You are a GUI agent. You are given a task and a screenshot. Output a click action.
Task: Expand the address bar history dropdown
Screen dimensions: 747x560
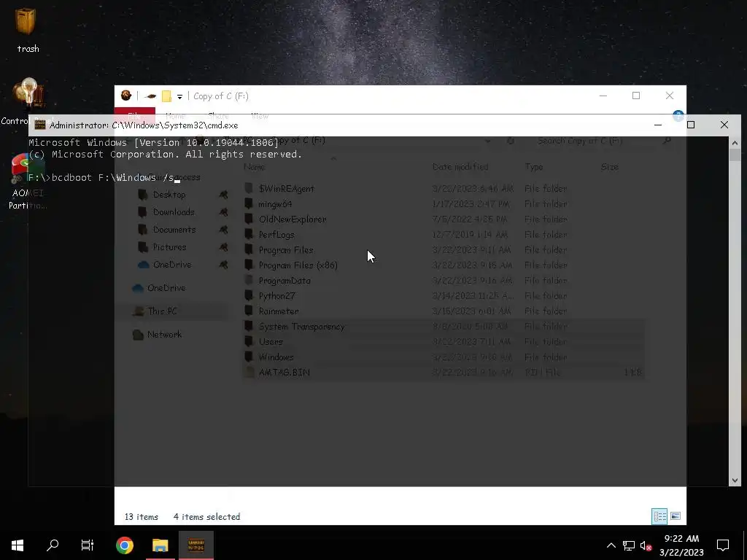click(488, 141)
